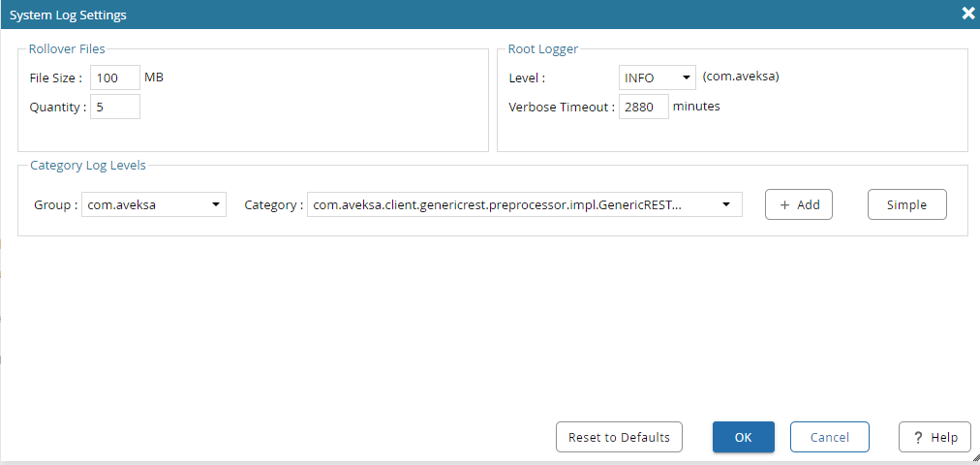Focus the Quantity input field
This screenshot has width=980, height=465.
coord(115,107)
